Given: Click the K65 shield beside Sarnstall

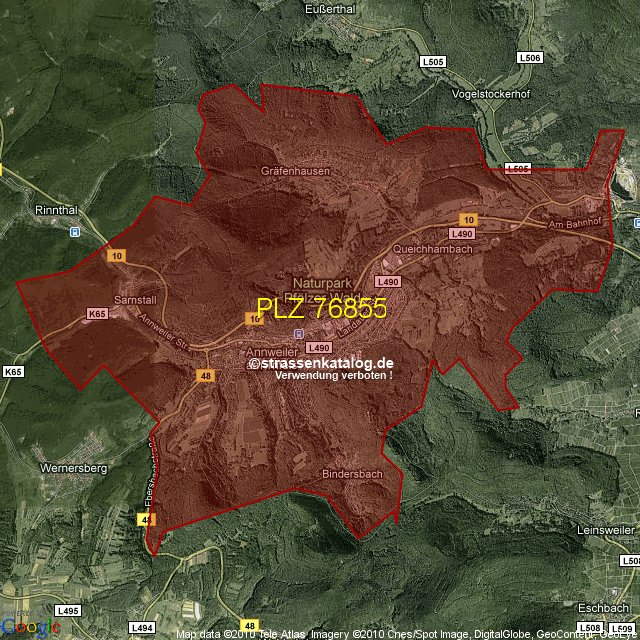Looking at the screenshot, I should (x=96, y=314).
